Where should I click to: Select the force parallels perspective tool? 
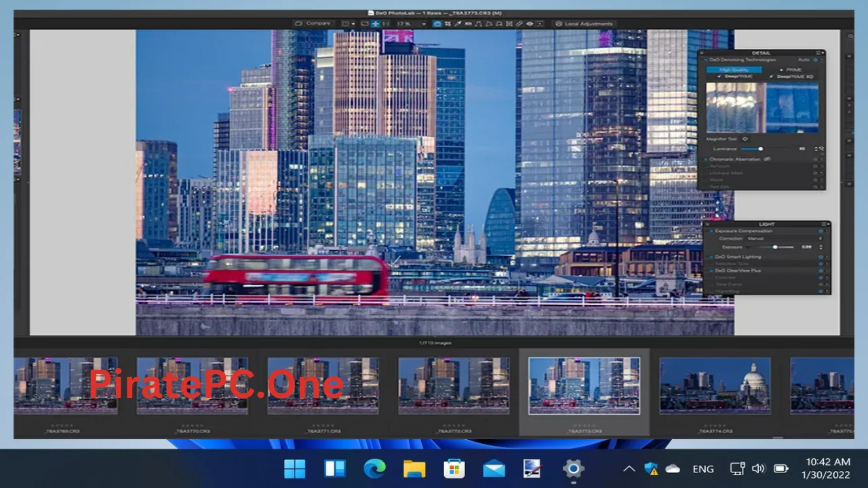click(x=478, y=24)
